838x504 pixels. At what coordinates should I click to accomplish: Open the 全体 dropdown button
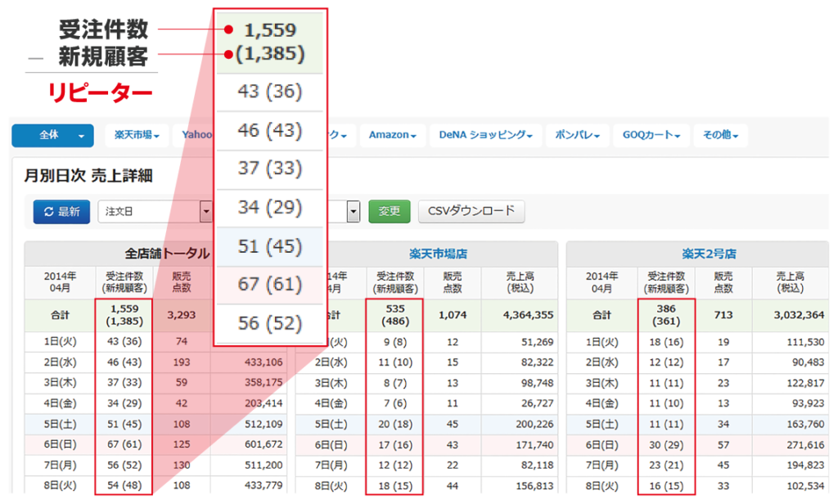[x=52, y=135]
